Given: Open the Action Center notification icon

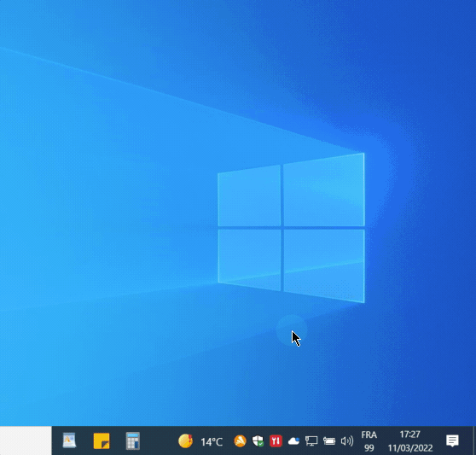Looking at the screenshot, I should (x=452, y=441).
